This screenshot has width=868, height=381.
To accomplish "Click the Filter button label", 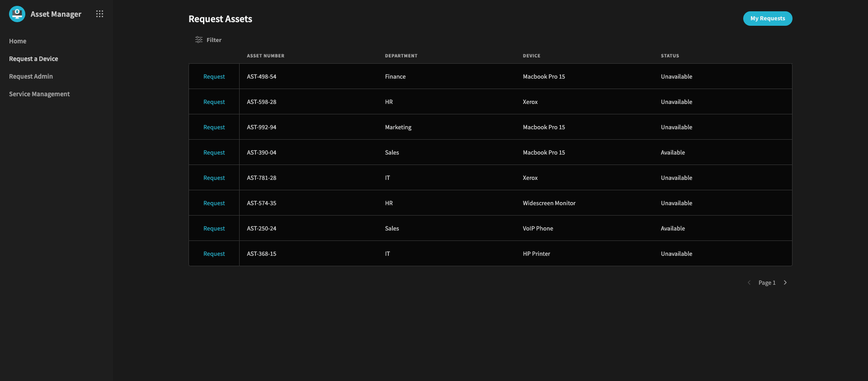I will (214, 40).
